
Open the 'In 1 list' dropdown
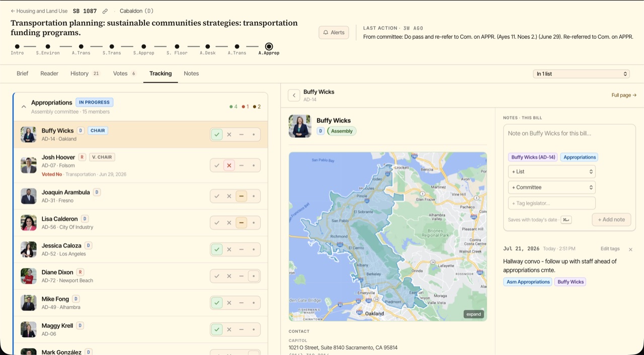click(581, 74)
